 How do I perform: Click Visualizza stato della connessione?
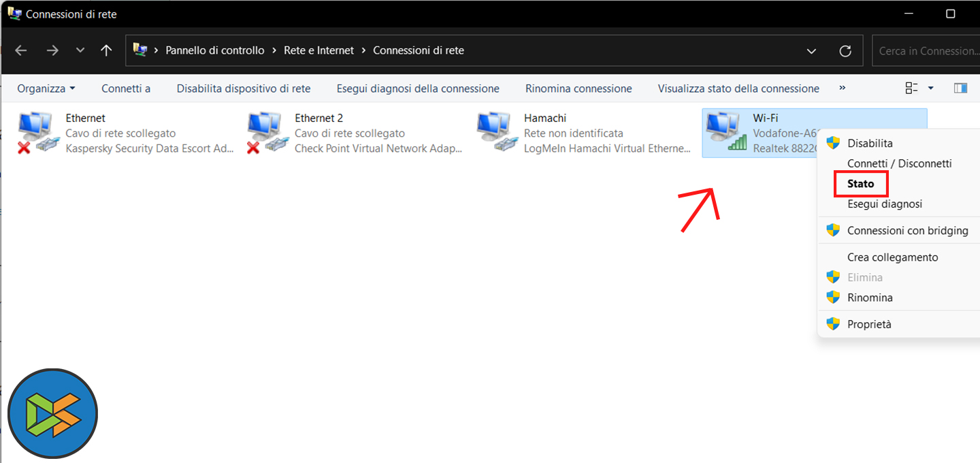coord(738,89)
